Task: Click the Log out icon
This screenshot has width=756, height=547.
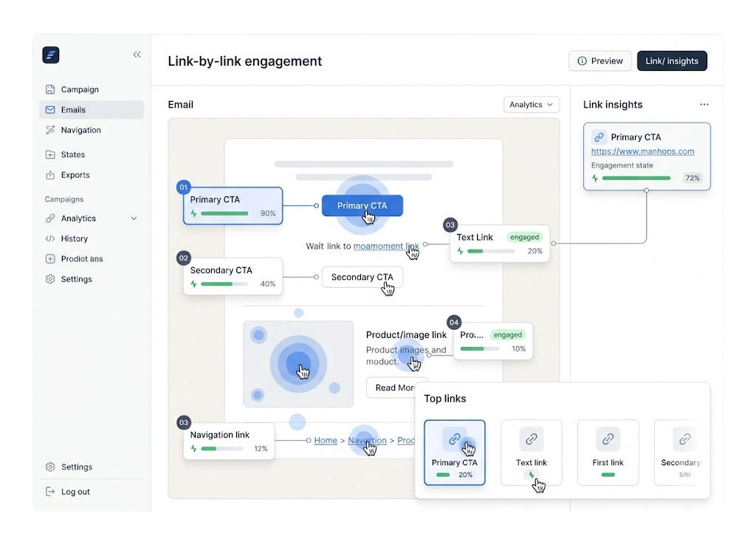Action: coord(50,492)
